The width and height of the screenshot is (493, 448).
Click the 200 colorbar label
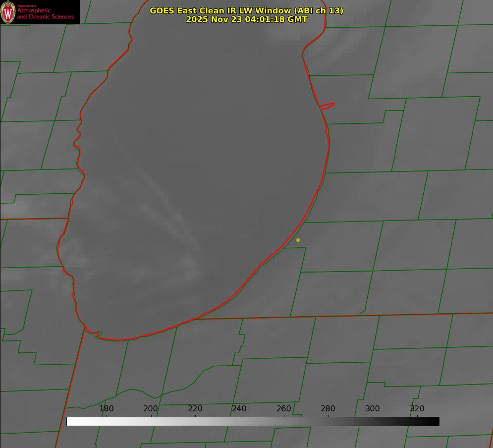151,408
